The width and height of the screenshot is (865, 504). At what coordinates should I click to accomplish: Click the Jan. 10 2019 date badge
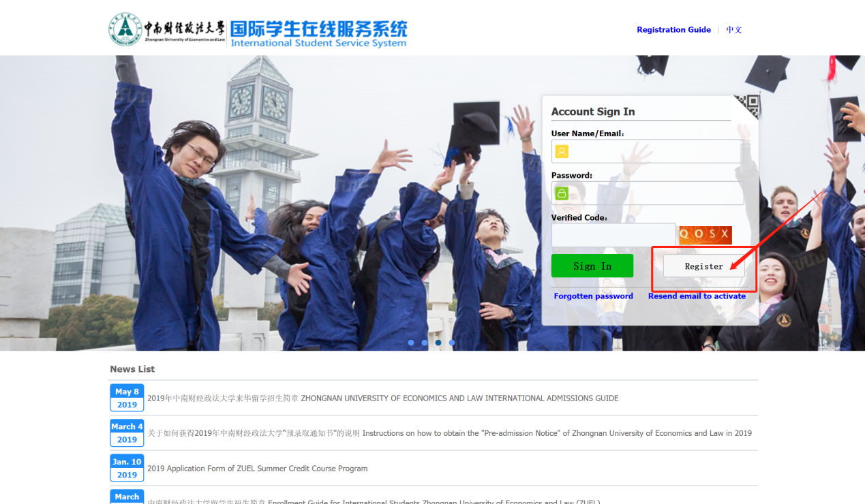tap(127, 469)
